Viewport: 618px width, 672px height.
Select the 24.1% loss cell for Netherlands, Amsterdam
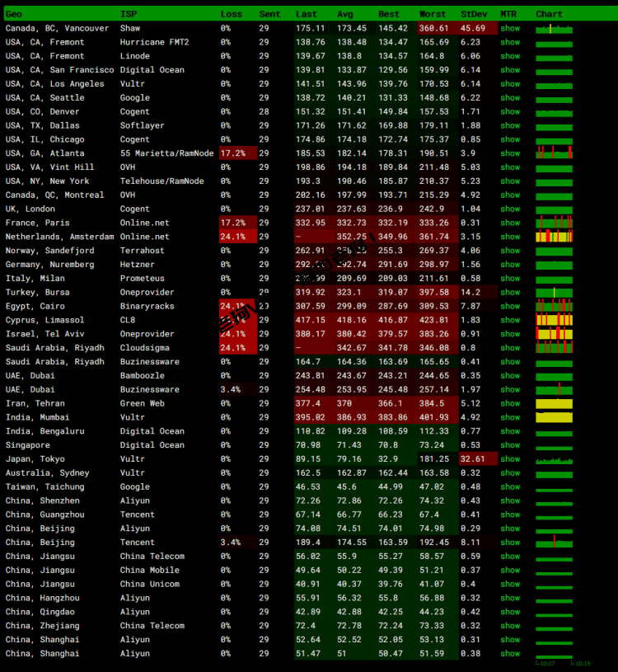tap(238, 237)
